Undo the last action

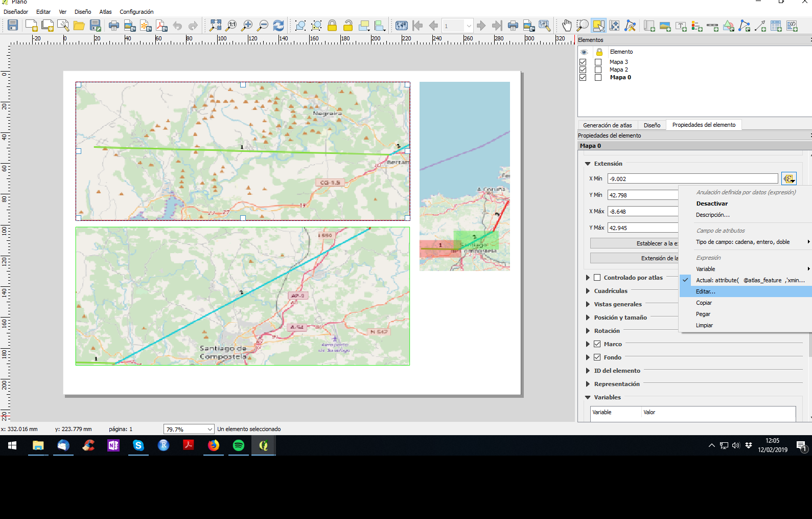tap(177, 26)
